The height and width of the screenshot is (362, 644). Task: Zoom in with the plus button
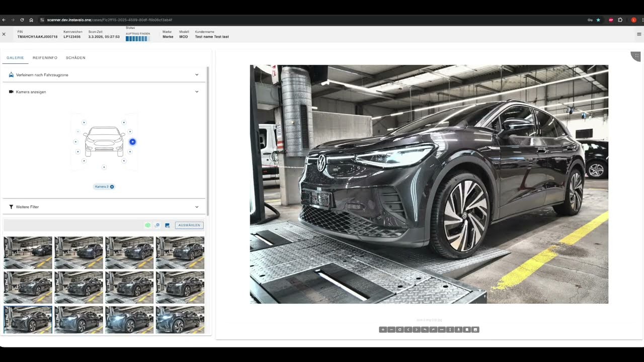(383, 330)
